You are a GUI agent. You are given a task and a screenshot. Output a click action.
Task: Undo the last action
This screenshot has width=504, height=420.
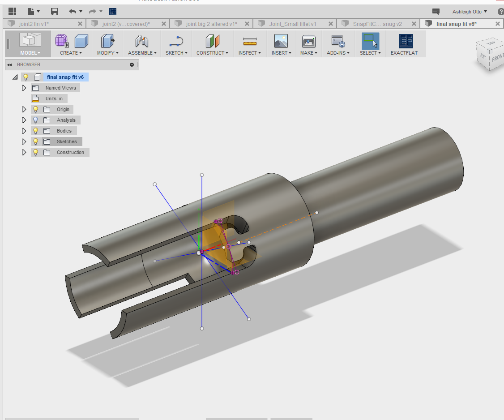pos(73,12)
